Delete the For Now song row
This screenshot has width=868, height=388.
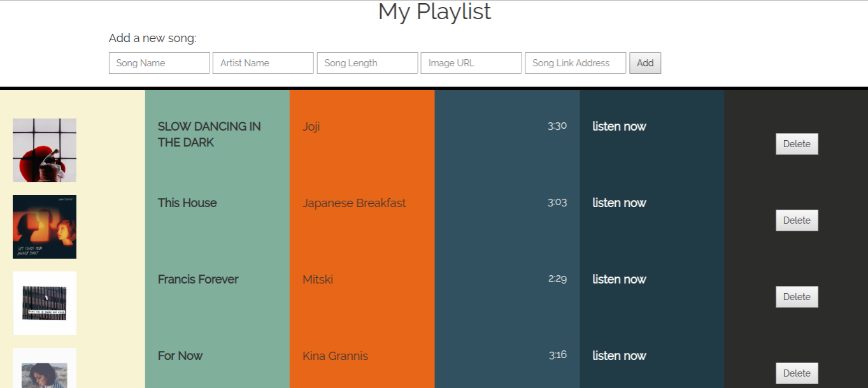coord(797,373)
